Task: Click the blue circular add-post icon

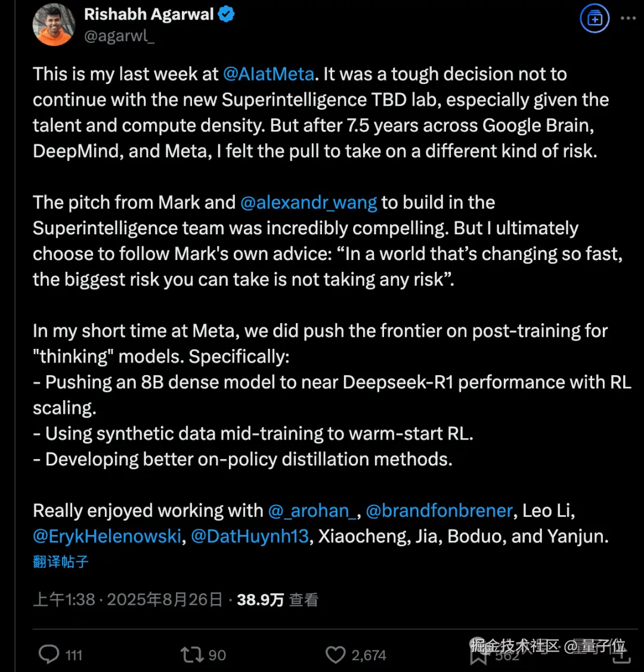Action: pyautogui.click(x=595, y=18)
